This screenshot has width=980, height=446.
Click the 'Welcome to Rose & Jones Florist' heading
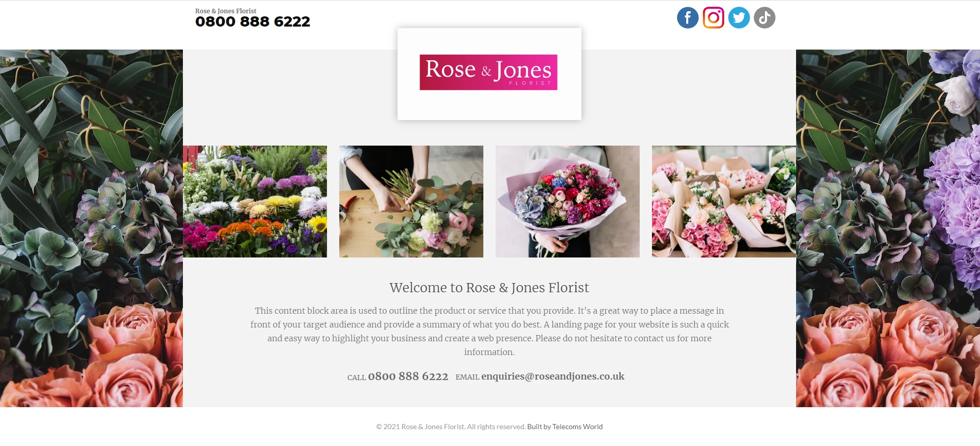coord(489,288)
